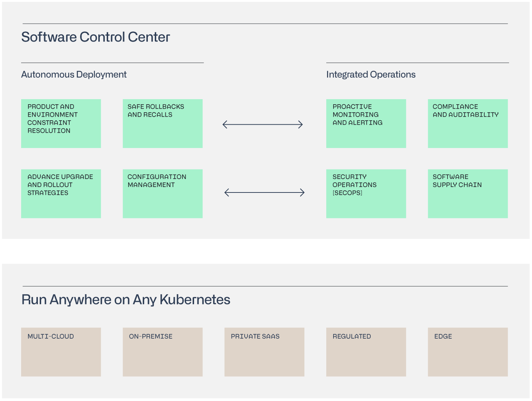Click the upper double-headed arrow
This screenshot has height=401, width=532.
pos(263,125)
